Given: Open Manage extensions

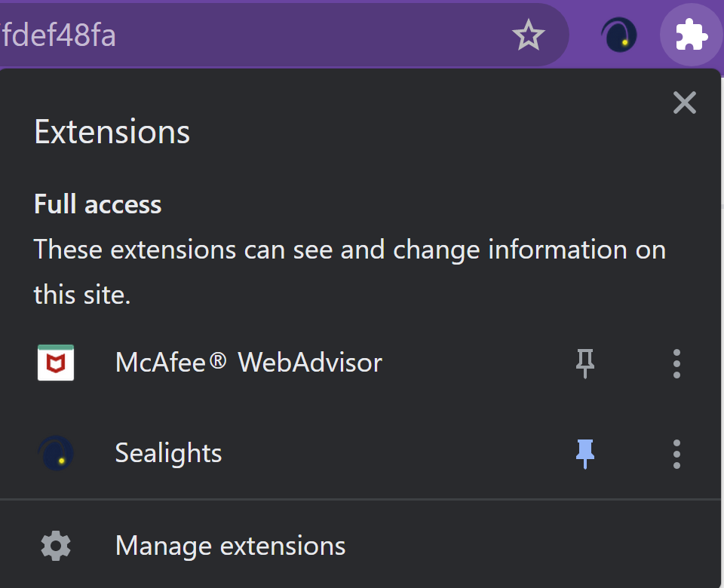Looking at the screenshot, I should pos(230,546).
